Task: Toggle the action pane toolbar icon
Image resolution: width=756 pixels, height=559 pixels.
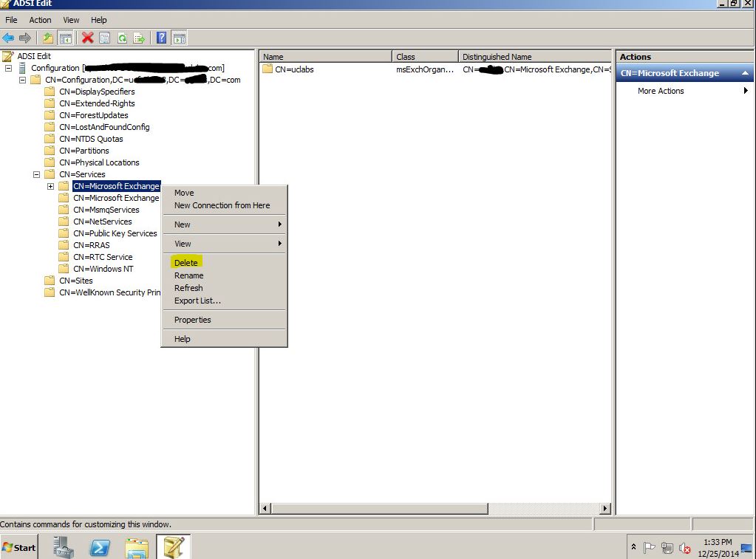Action: click(x=180, y=38)
